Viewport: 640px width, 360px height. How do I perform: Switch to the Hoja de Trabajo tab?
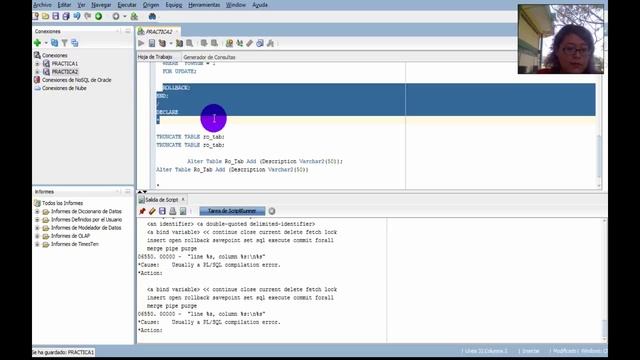(155, 57)
